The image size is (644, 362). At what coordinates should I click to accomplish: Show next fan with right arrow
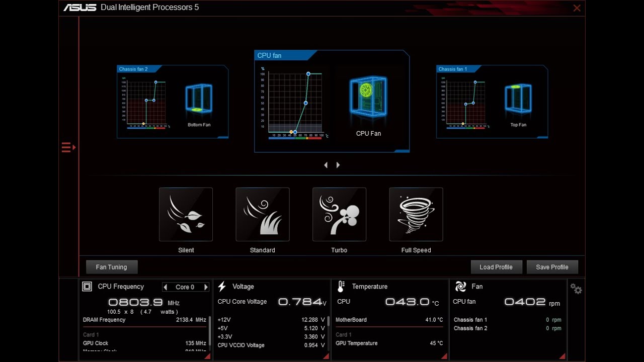point(338,165)
